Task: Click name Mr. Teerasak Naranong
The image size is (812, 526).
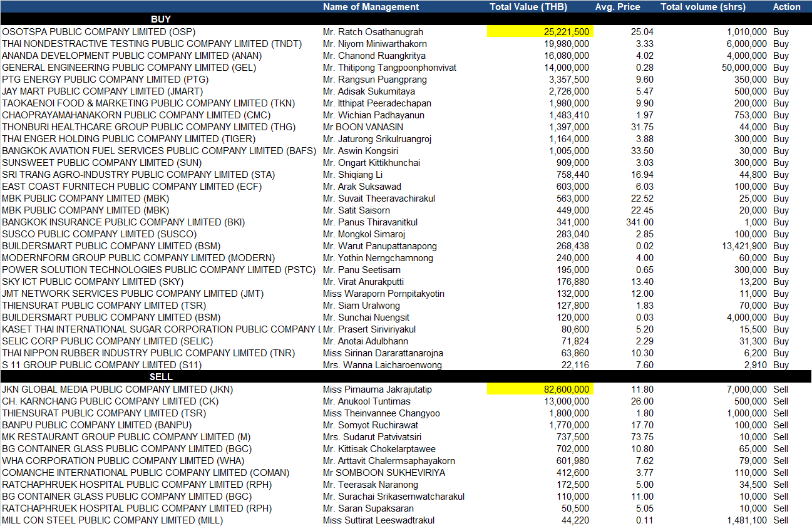Action: click(x=370, y=485)
